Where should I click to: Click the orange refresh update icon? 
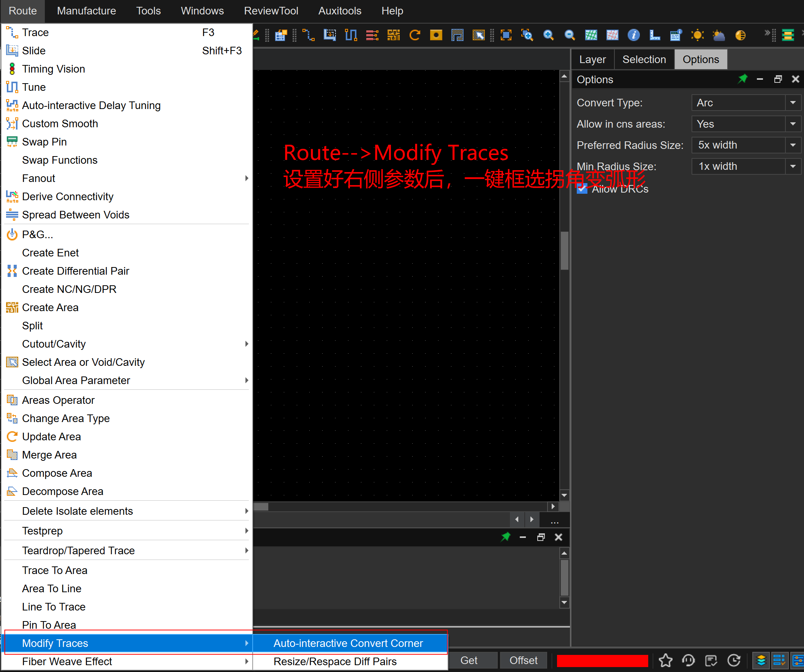click(415, 35)
